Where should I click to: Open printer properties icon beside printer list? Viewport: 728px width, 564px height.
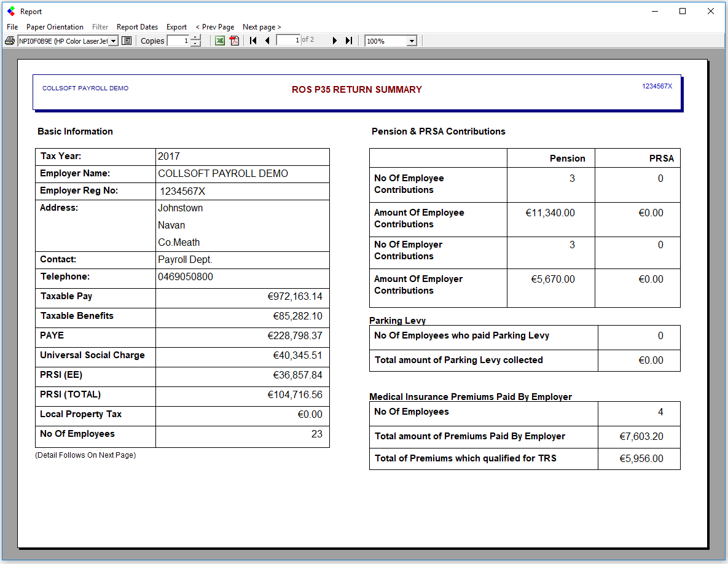(127, 41)
